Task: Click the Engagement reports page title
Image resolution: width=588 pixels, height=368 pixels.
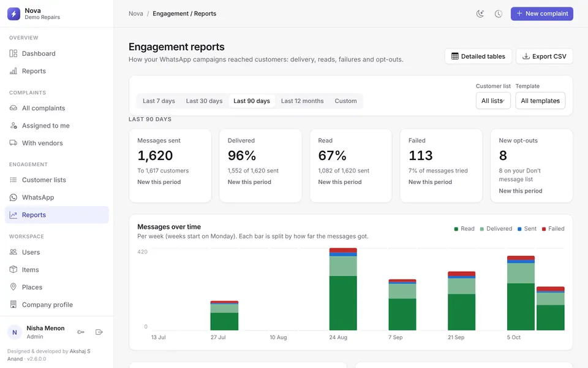Action: [x=176, y=47]
